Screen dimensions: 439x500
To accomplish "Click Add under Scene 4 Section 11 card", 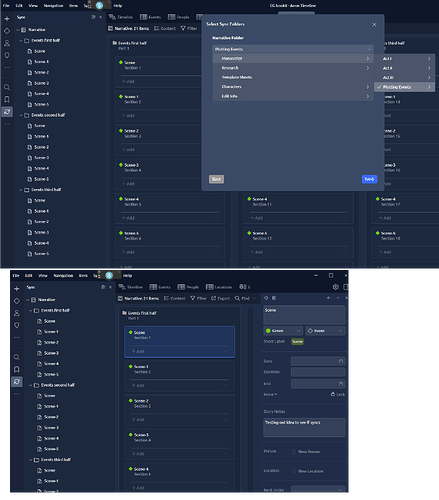I will point(257,218).
